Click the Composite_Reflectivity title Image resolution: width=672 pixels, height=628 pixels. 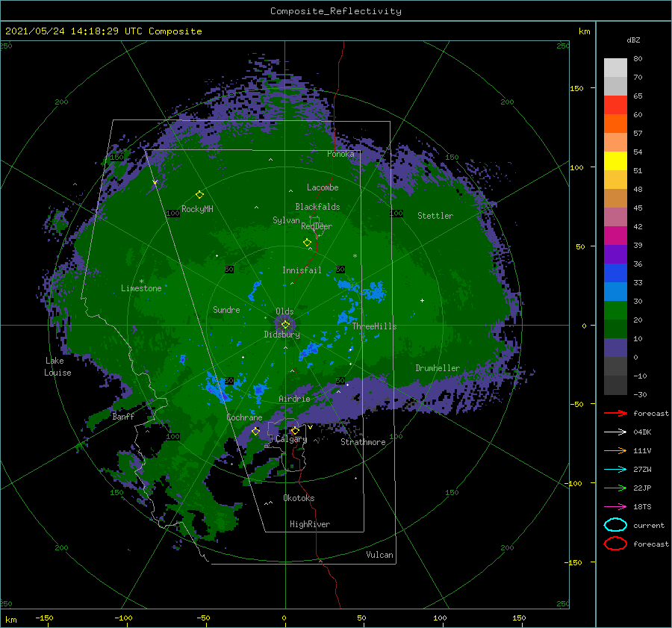[335, 11]
